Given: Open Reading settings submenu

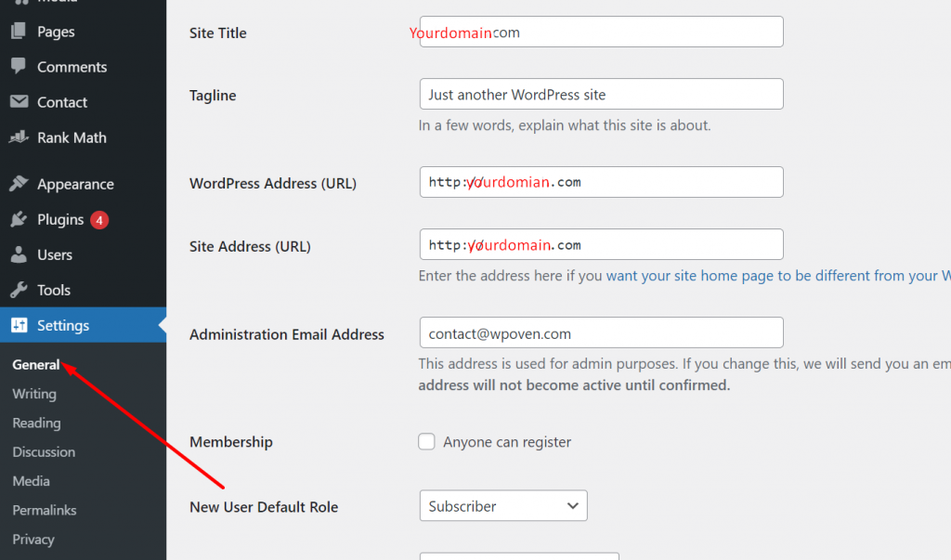Looking at the screenshot, I should click(x=36, y=423).
